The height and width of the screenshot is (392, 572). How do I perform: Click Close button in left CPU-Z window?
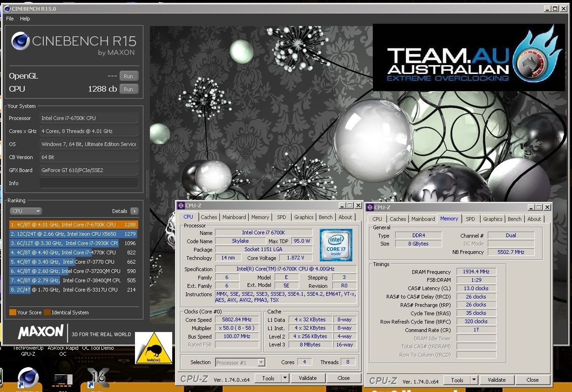343,379
